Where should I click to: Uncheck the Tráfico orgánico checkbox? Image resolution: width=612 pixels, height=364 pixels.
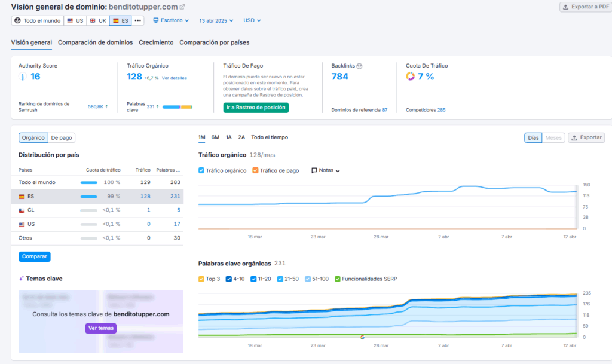click(x=201, y=170)
